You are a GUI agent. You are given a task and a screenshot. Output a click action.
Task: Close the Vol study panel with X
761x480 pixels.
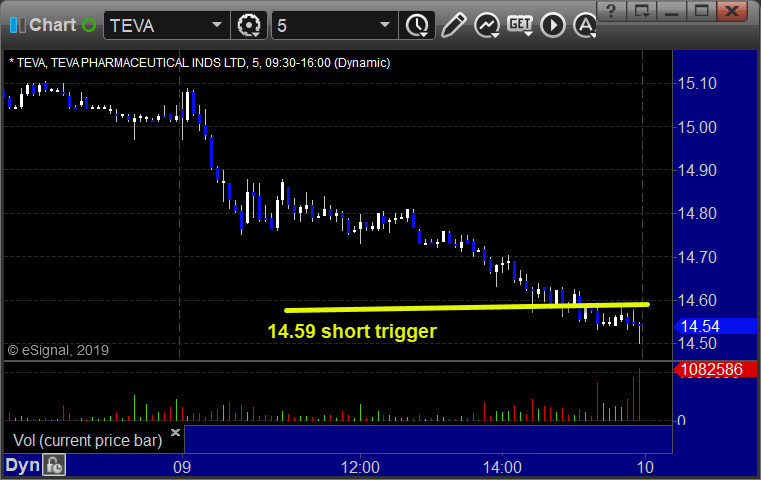click(x=175, y=432)
